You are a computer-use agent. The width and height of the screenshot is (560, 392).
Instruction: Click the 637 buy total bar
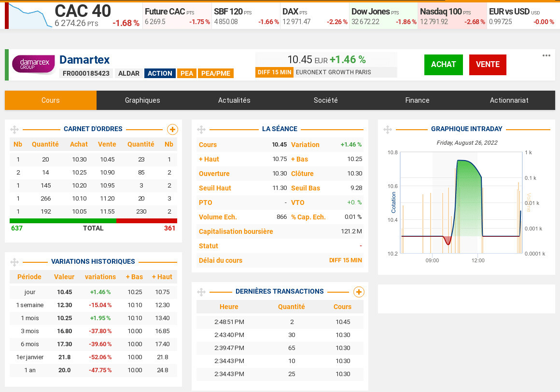tap(63, 221)
